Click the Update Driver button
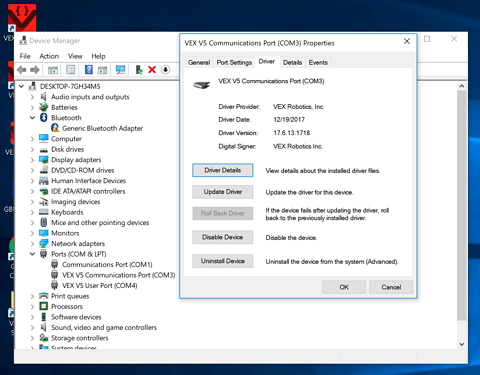Image resolution: width=480 pixels, height=375 pixels. coord(223,192)
